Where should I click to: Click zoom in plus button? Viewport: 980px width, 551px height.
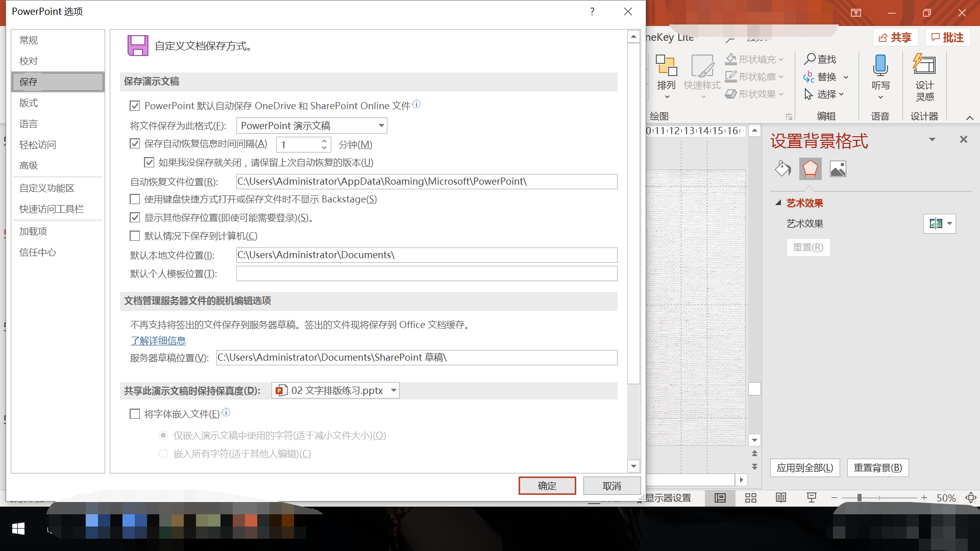tap(924, 498)
